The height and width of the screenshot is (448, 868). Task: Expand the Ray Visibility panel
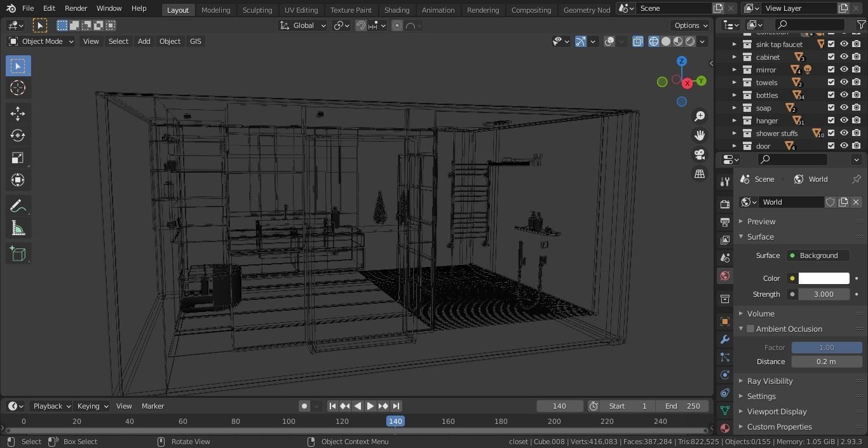click(x=770, y=381)
